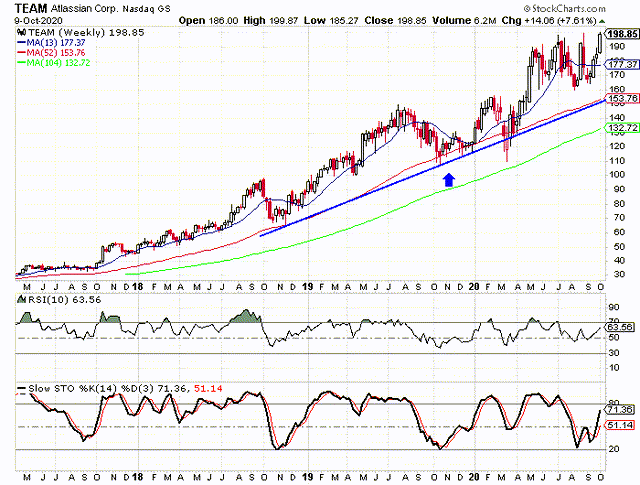Click the 18 year label on bottom axis
Image resolution: width=640 pixels, height=485 pixels.
click(x=138, y=477)
